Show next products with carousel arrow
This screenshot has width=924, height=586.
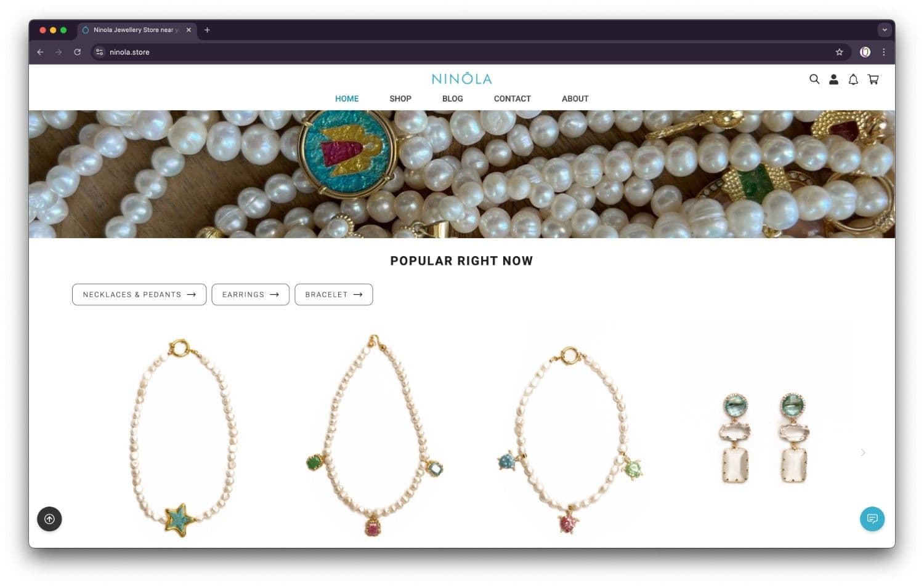[x=863, y=452]
